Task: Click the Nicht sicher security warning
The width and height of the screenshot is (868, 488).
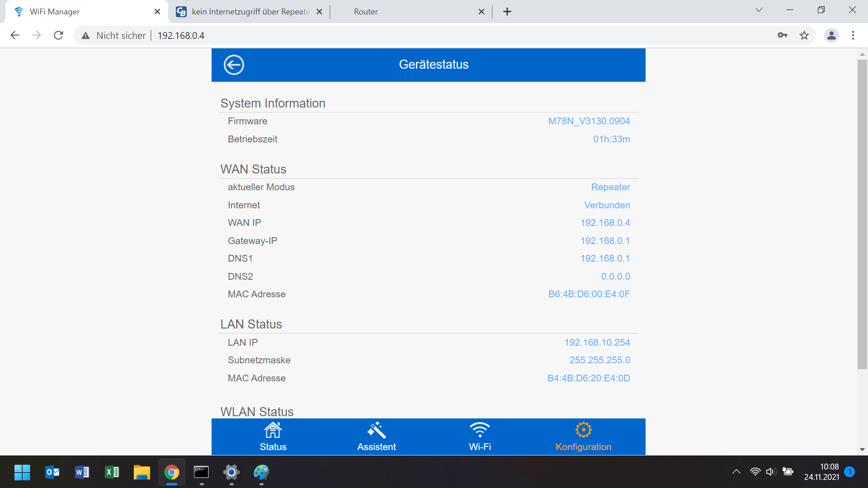Action: click(114, 35)
